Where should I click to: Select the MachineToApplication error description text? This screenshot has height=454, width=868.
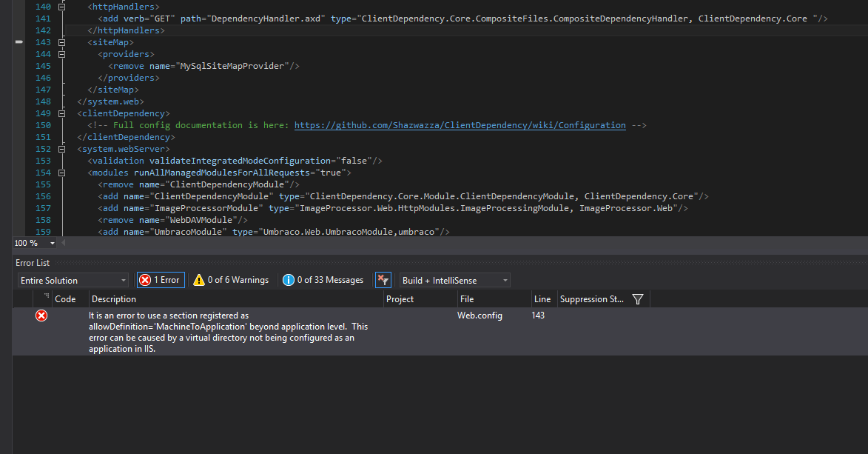228,332
